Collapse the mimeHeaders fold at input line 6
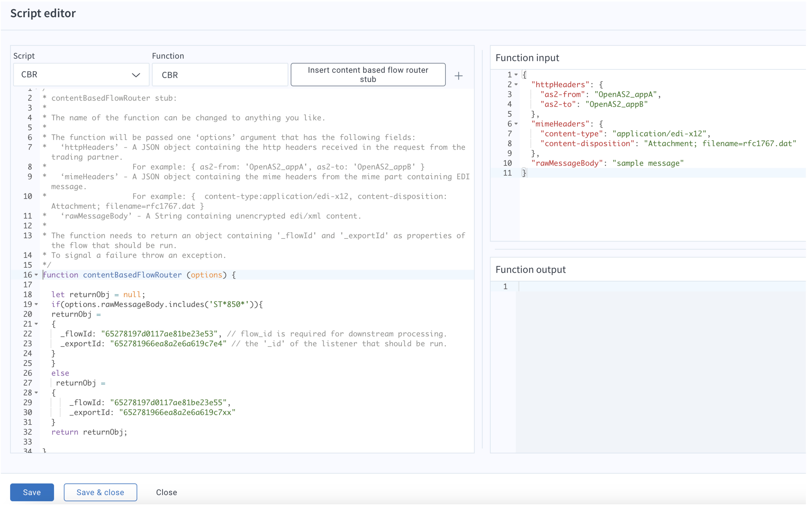 516,124
